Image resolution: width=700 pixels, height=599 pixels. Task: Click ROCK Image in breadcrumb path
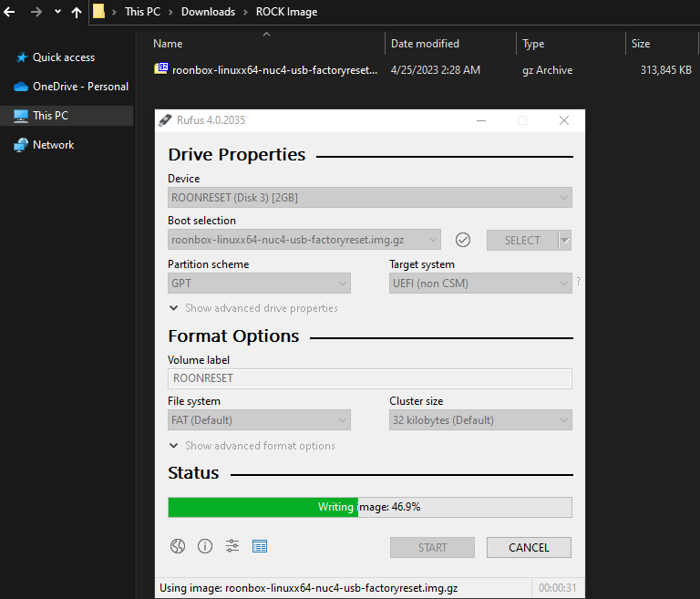coord(286,12)
